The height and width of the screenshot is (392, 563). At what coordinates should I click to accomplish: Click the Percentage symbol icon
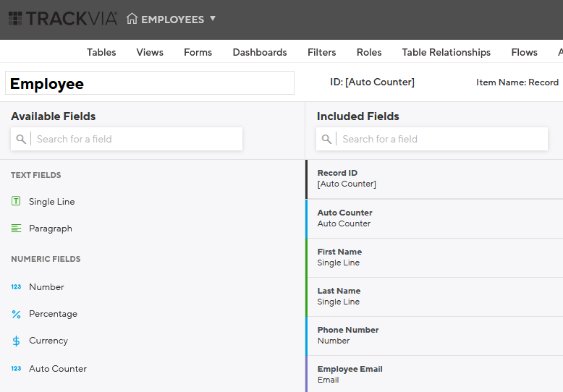click(x=16, y=314)
